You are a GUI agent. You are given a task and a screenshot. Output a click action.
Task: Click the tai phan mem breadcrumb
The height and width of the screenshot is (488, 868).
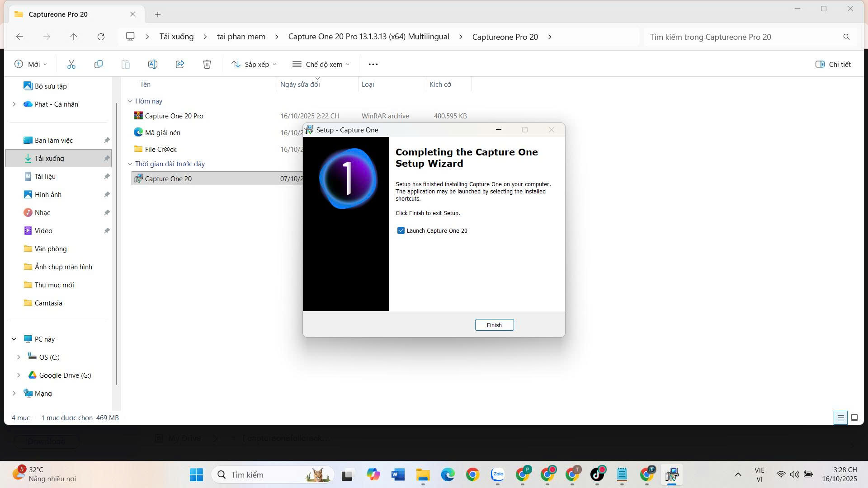point(241,37)
